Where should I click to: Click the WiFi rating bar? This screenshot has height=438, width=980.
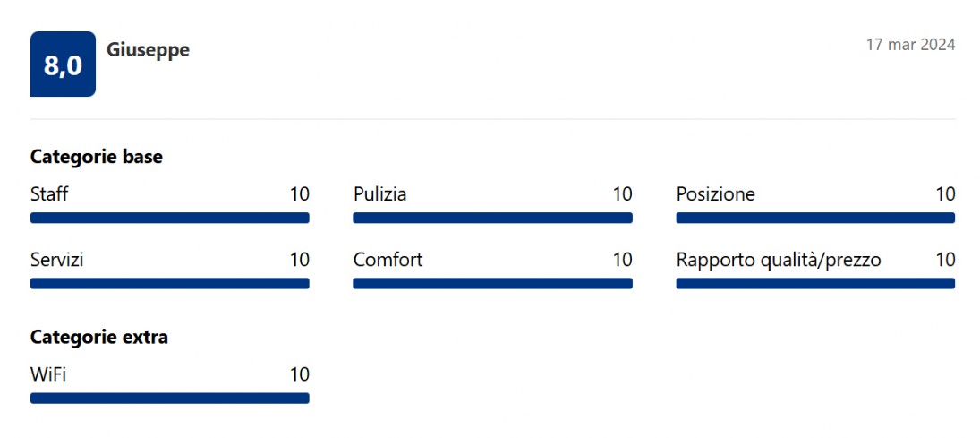pyautogui.click(x=170, y=399)
